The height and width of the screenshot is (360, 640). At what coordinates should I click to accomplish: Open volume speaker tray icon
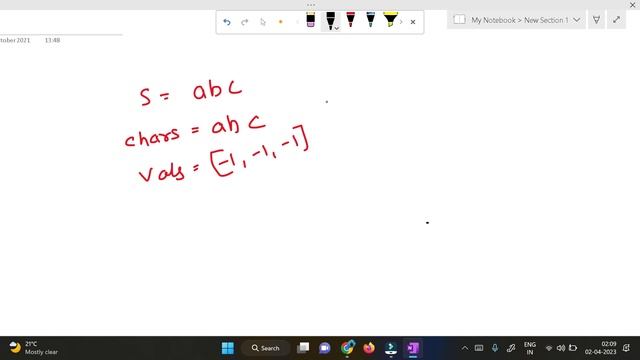tap(561, 348)
